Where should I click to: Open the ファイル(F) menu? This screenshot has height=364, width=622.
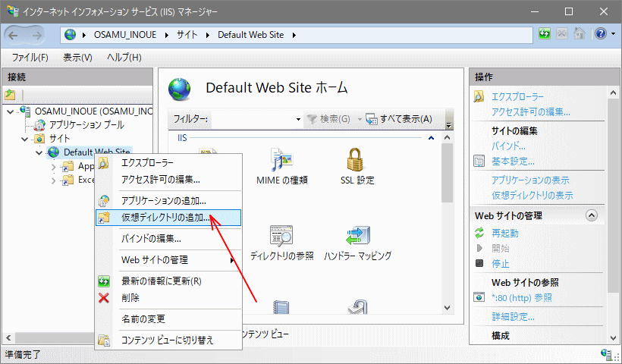(30, 58)
